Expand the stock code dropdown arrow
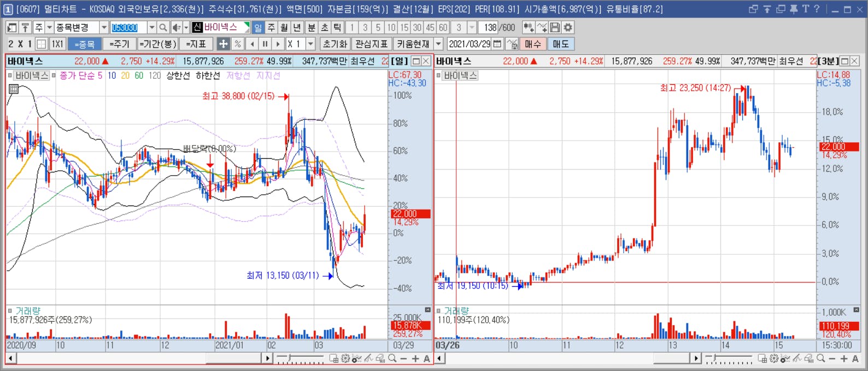Viewport: 868px width, 371px height. click(152, 27)
